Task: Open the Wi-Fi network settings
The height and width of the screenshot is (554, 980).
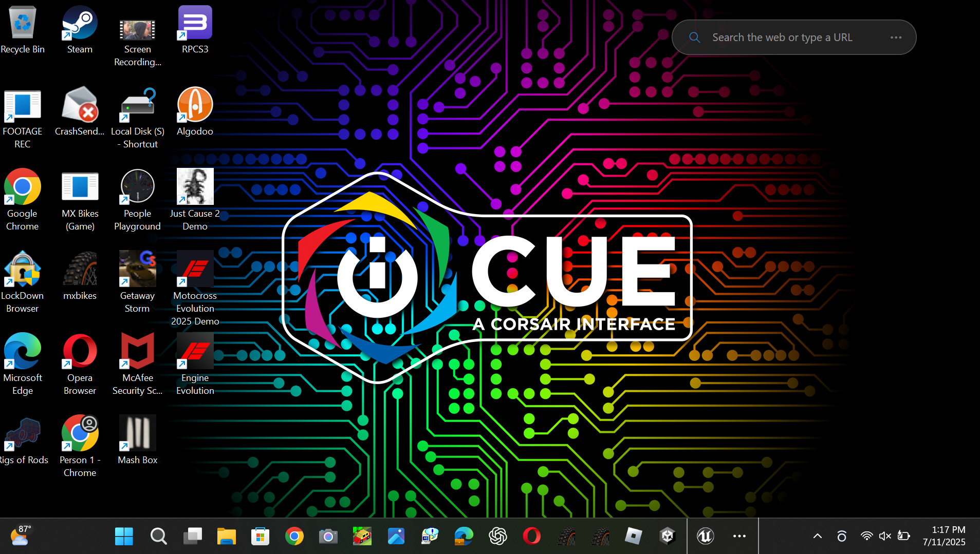Action: (x=866, y=537)
